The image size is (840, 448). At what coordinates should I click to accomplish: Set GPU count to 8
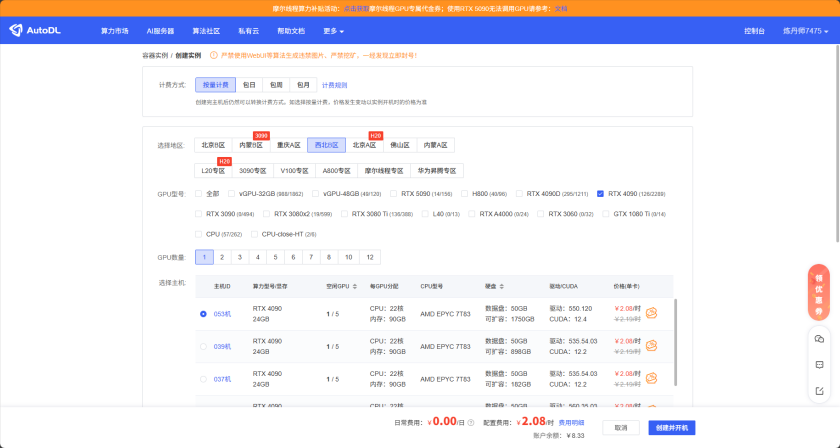(x=329, y=257)
